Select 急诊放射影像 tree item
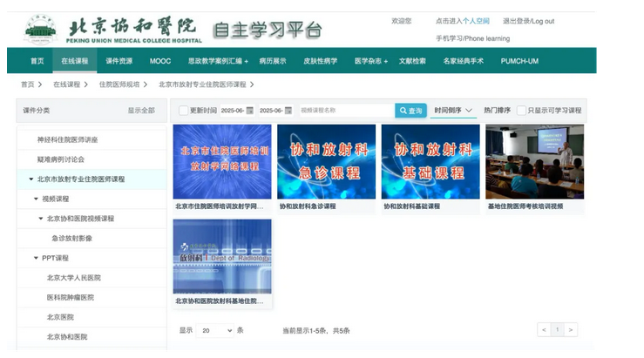 pyautogui.click(x=71, y=238)
